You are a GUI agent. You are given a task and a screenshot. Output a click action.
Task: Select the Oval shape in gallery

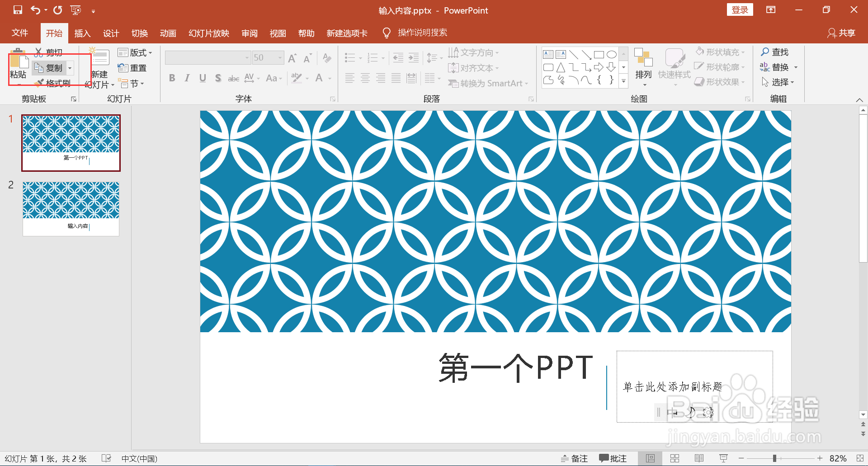click(x=612, y=55)
